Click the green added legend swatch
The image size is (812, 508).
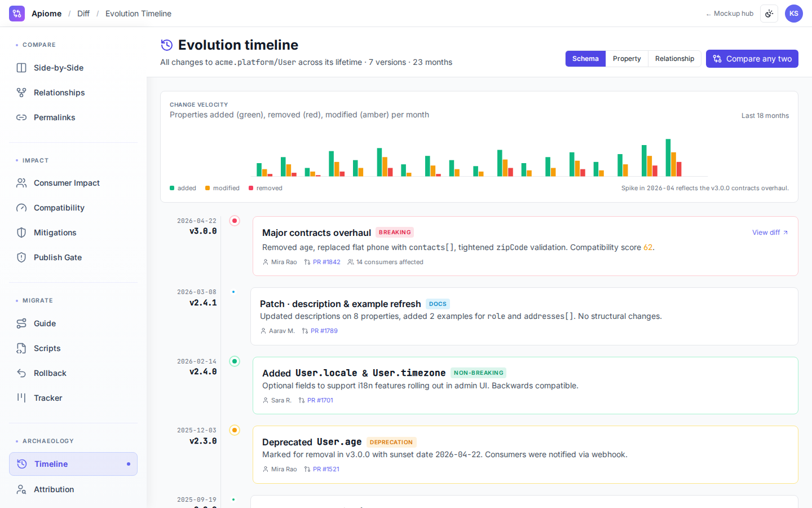click(172, 188)
